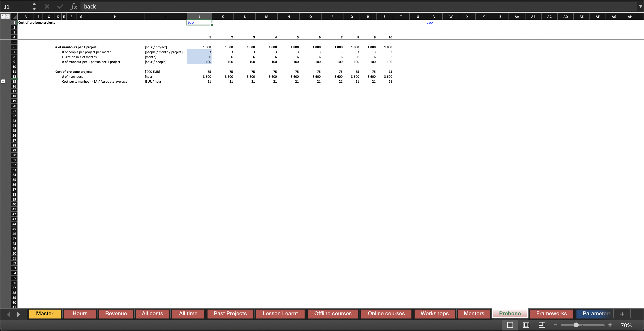Select column J header
This screenshot has height=331, width=644.
click(199, 17)
